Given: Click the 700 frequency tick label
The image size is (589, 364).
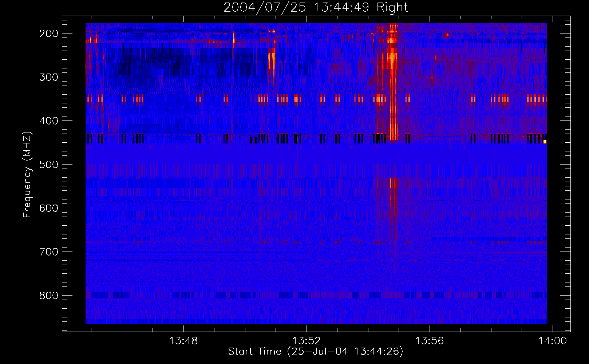Looking at the screenshot, I should 49,252.
